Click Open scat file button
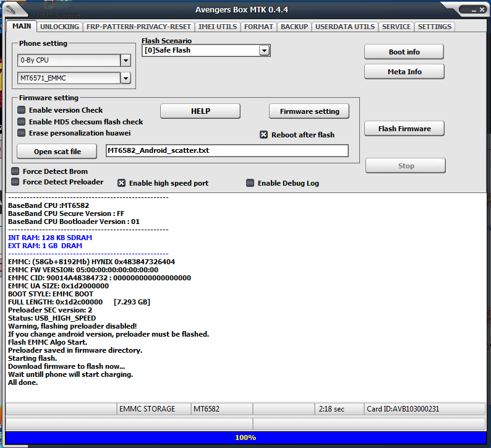Viewport: 491px width, 448px height. (x=57, y=152)
